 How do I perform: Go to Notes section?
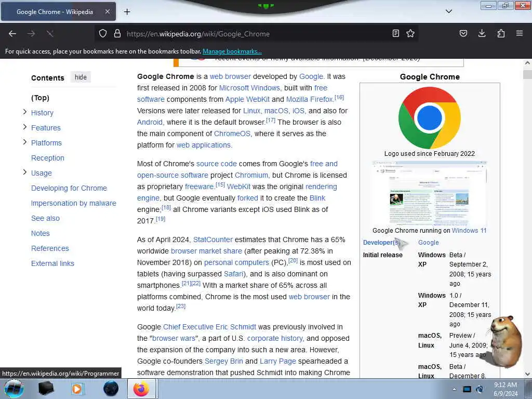tap(41, 233)
